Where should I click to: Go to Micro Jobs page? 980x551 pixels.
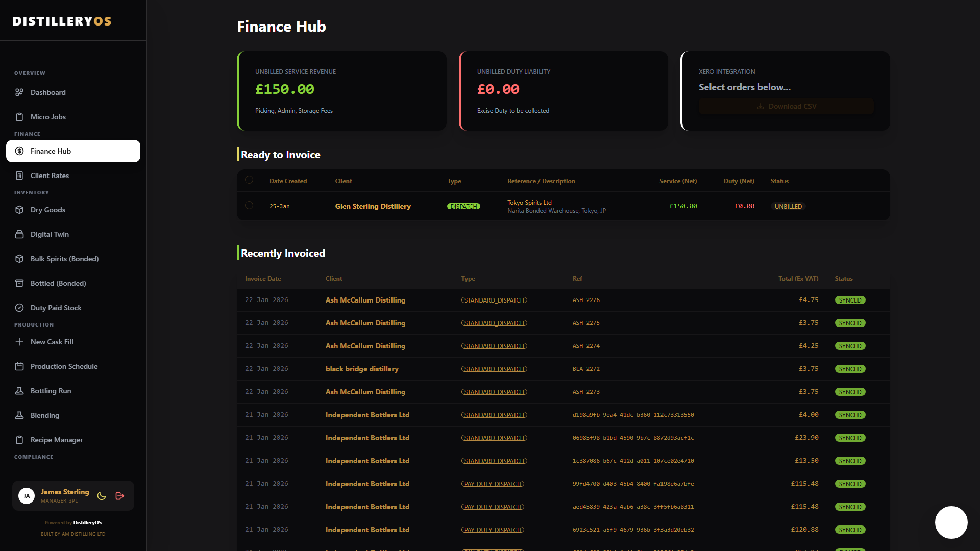pos(73,117)
